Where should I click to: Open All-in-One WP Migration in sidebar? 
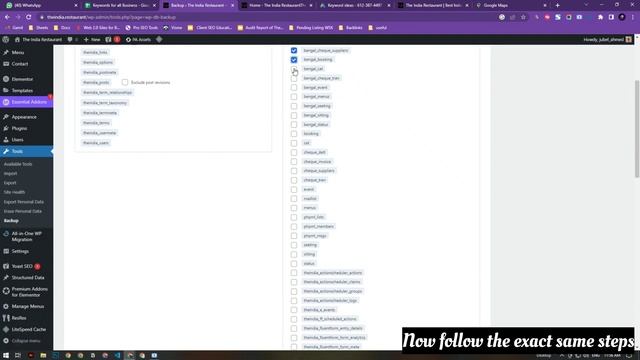pos(27,237)
